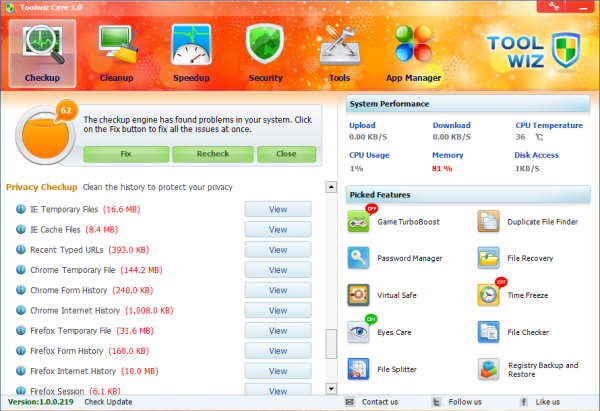Viewport: 600px width, 411px height.
Task: Click info icon for Firefox Internet History
Action: tap(21, 371)
